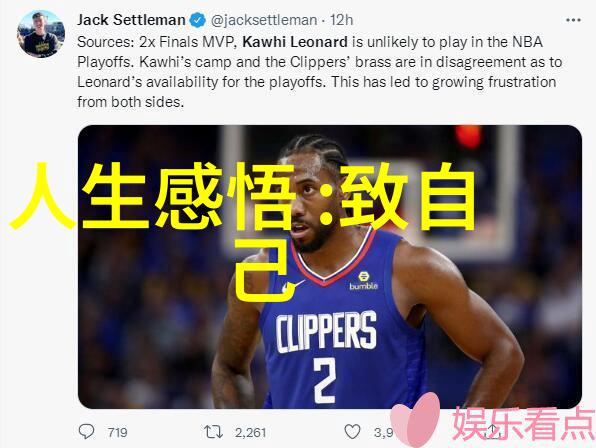Open the Kawhi Leonard photo
Viewport: 596px width, 448px height.
(x=330, y=267)
